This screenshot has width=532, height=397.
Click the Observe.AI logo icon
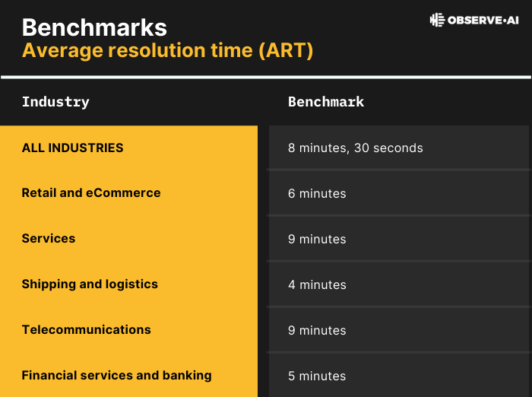point(437,20)
